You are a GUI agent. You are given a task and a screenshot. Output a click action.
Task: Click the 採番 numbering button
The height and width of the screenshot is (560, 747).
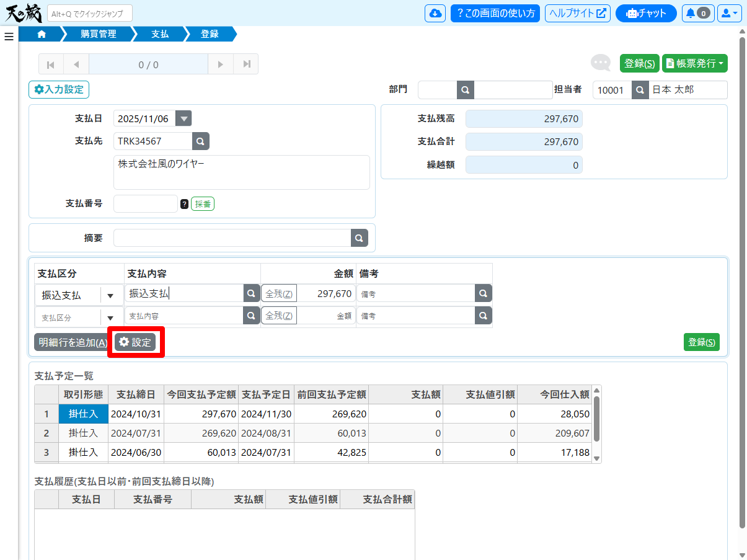click(x=203, y=204)
